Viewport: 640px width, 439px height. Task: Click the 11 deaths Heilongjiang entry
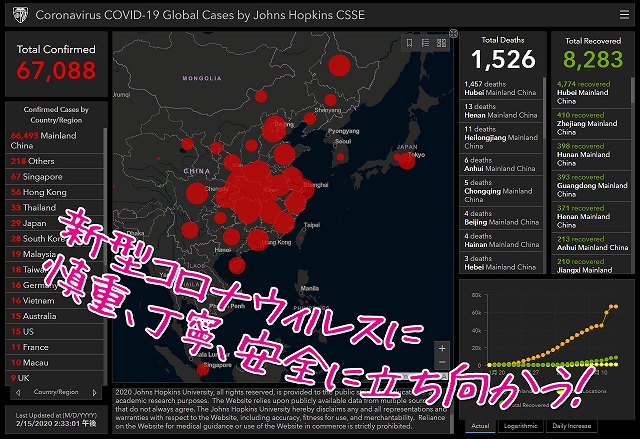tap(501, 137)
